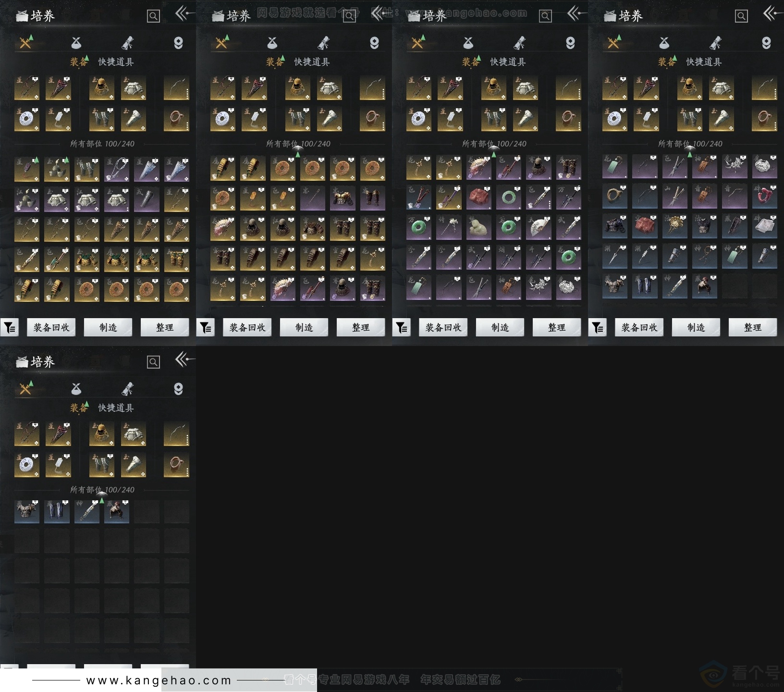
Task: Open 所有部位 filter in the first panel
Action: point(102,144)
